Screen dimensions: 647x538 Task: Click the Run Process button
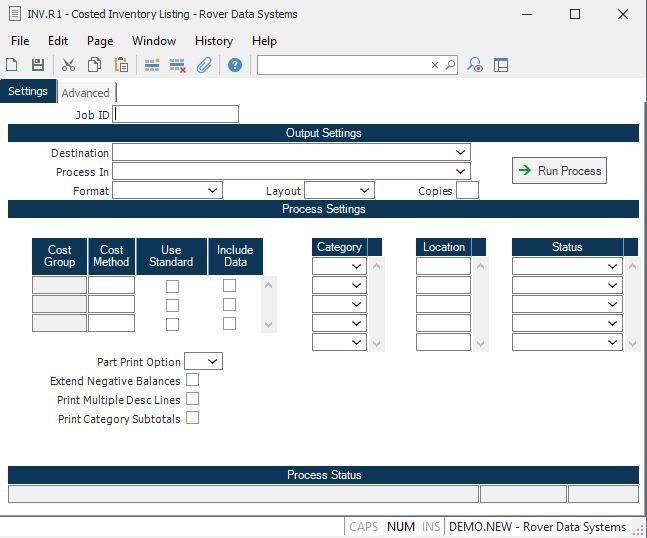(559, 171)
